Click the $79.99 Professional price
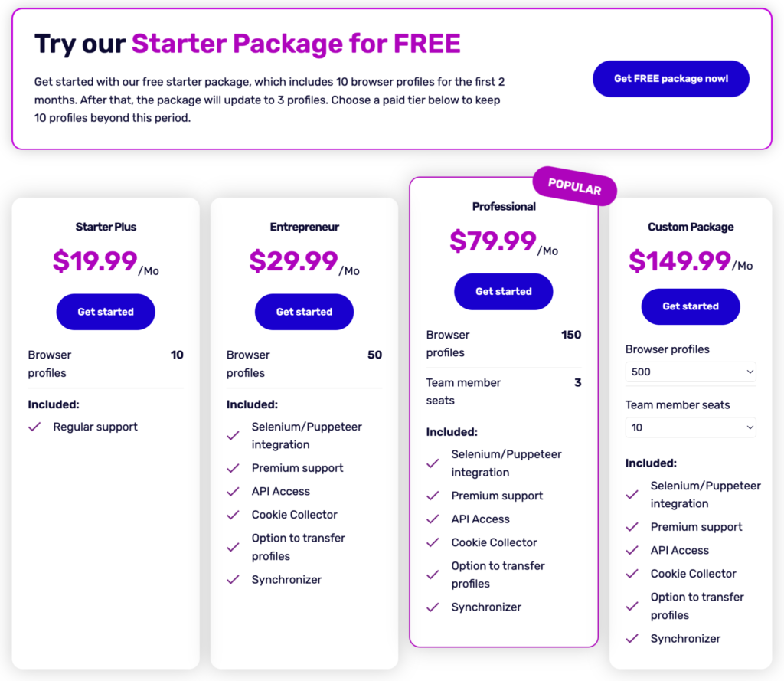This screenshot has height=681, width=784. click(493, 241)
